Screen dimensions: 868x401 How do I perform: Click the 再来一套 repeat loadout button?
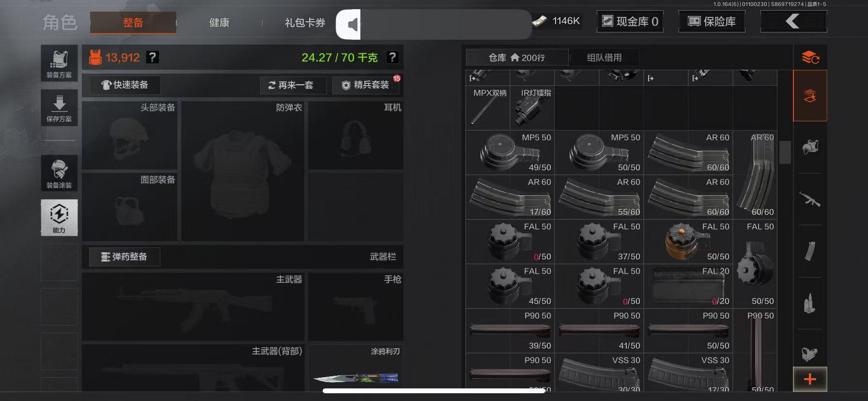point(293,85)
